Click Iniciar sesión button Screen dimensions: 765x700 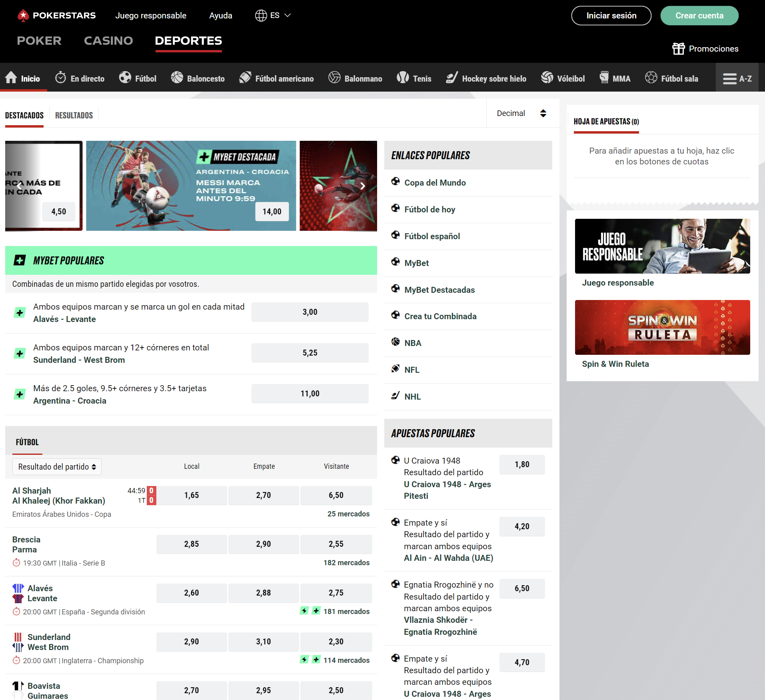pos(611,16)
